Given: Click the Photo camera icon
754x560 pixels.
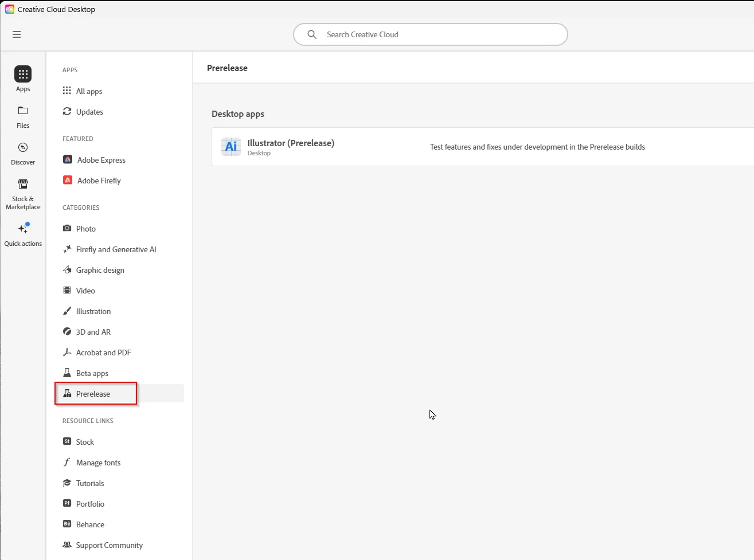Looking at the screenshot, I should pyautogui.click(x=67, y=228).
